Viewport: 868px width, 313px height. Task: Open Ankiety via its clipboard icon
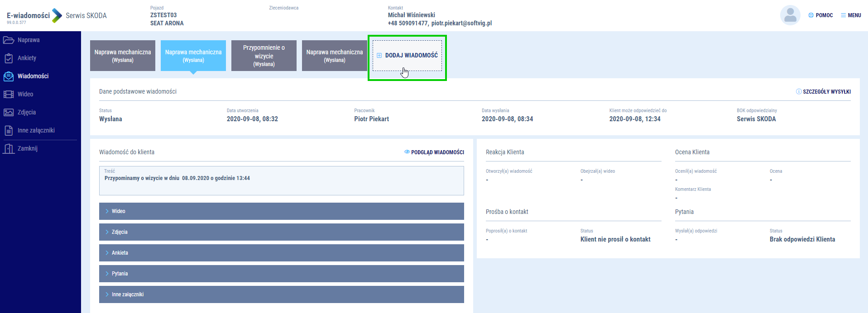(x=9, y=58)
